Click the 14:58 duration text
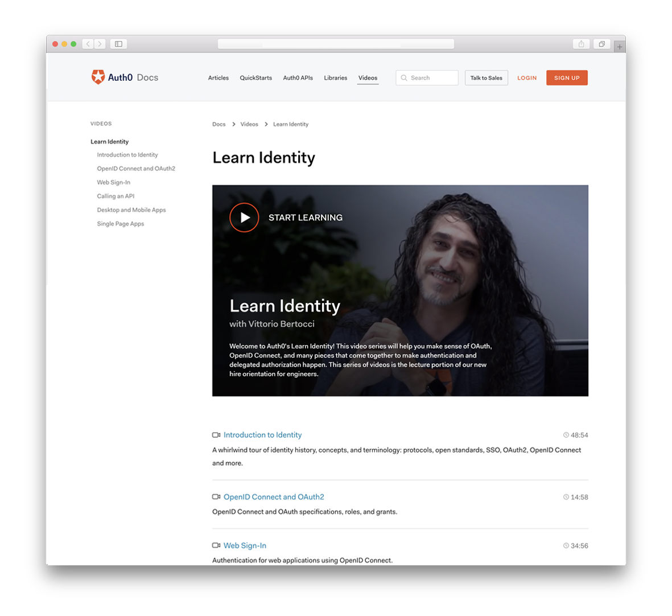Viewport: 672px width, 616px height. [x=579, y=497]
